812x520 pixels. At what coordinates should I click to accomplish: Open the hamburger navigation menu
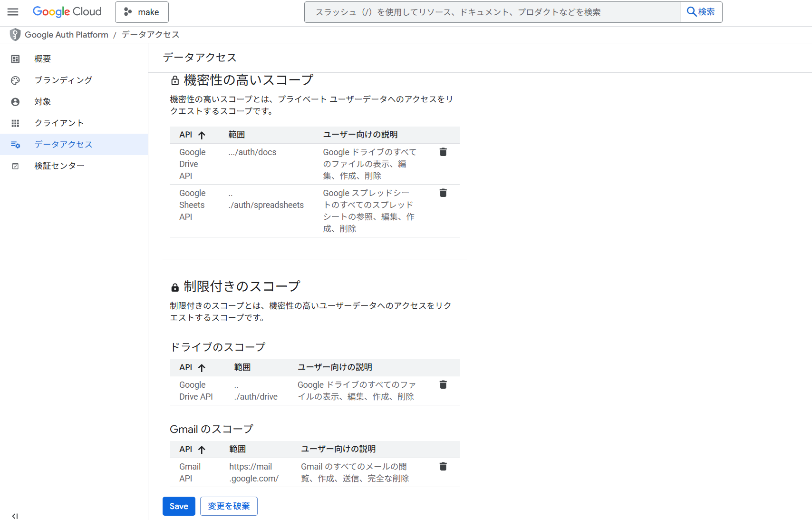[x=13, y=12]
